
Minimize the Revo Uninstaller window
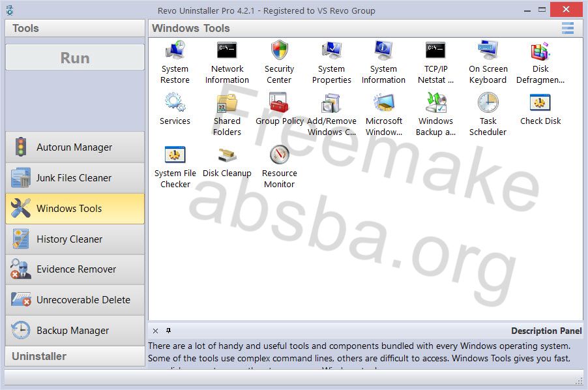coord(527,10)
